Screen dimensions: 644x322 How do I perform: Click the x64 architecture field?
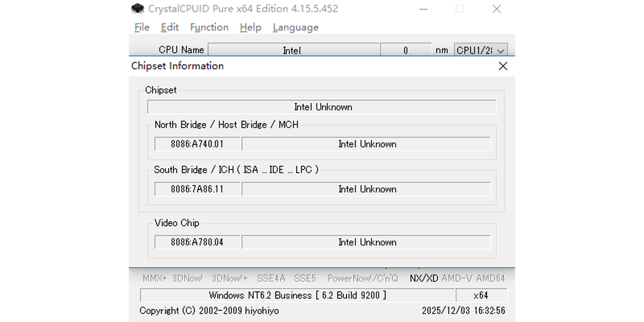click(x=481, y=295)
